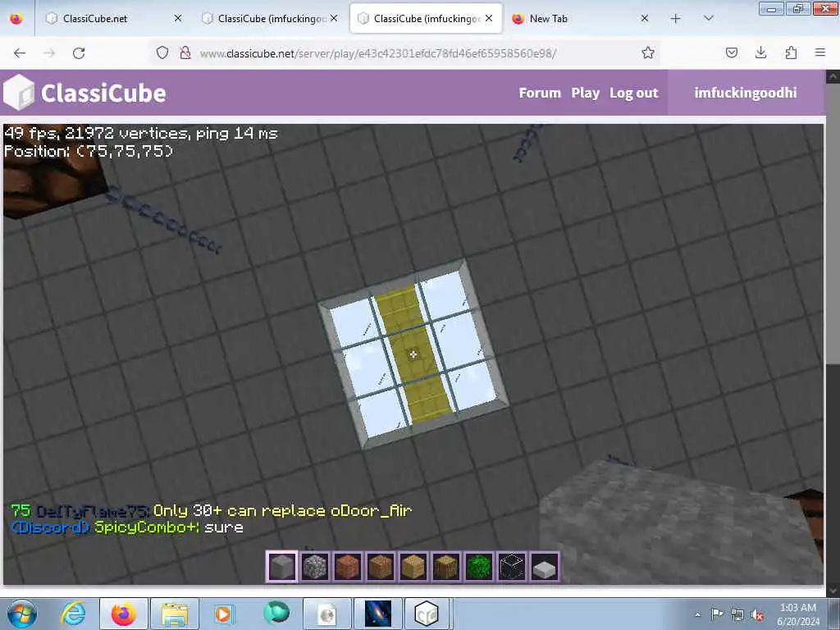Open the Firefox taskbar button
The width and height of the screenshot is (840, 630).
click(124, 614)
